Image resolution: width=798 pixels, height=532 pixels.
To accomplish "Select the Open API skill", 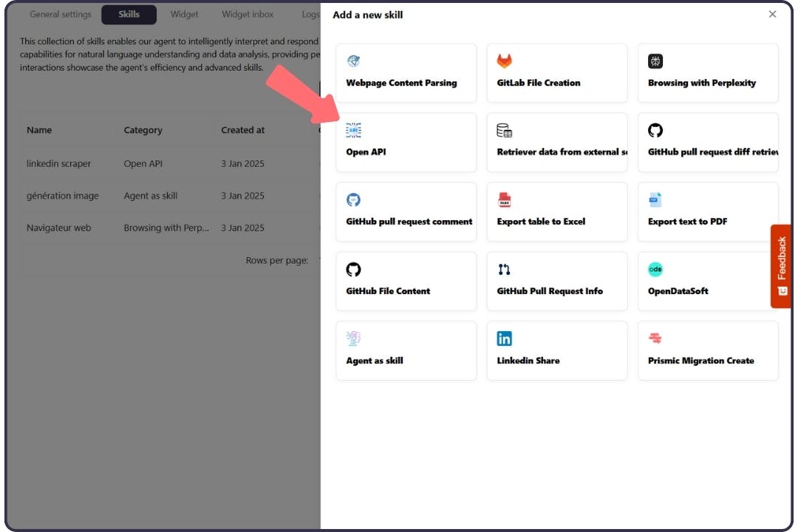I will [x=406, y=143].
